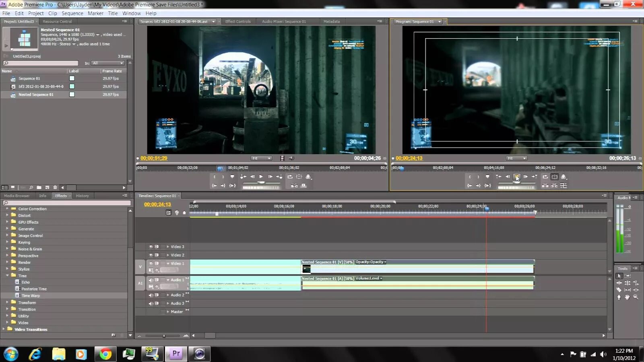Mute Audio 2 track speaker toggle

click(151, 295)
